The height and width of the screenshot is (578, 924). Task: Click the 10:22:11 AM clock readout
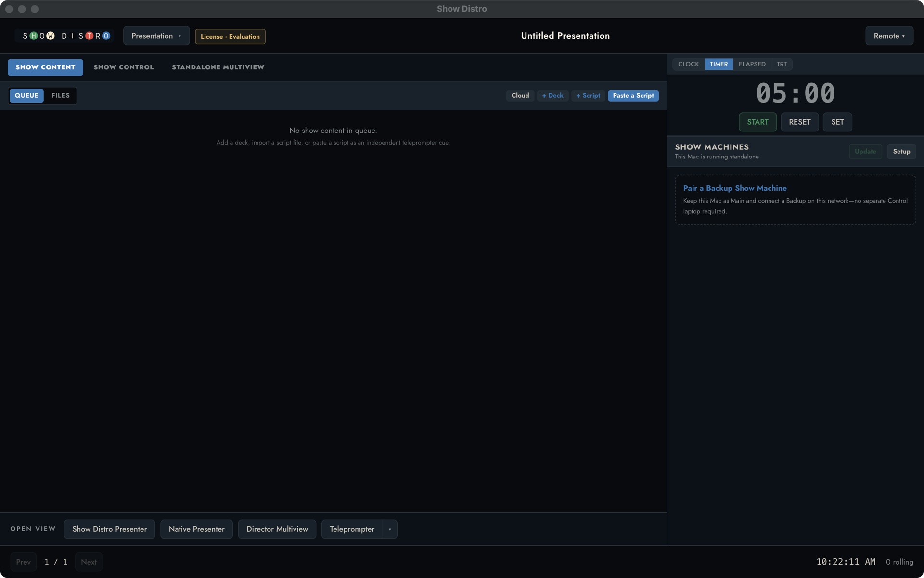click(x=846, y=562)
